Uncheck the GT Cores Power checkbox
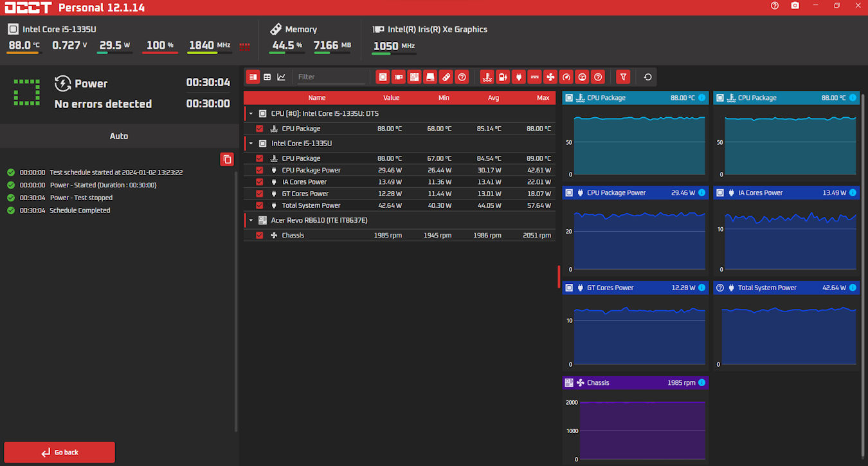The image size is (868, 466). coord(260,194)
